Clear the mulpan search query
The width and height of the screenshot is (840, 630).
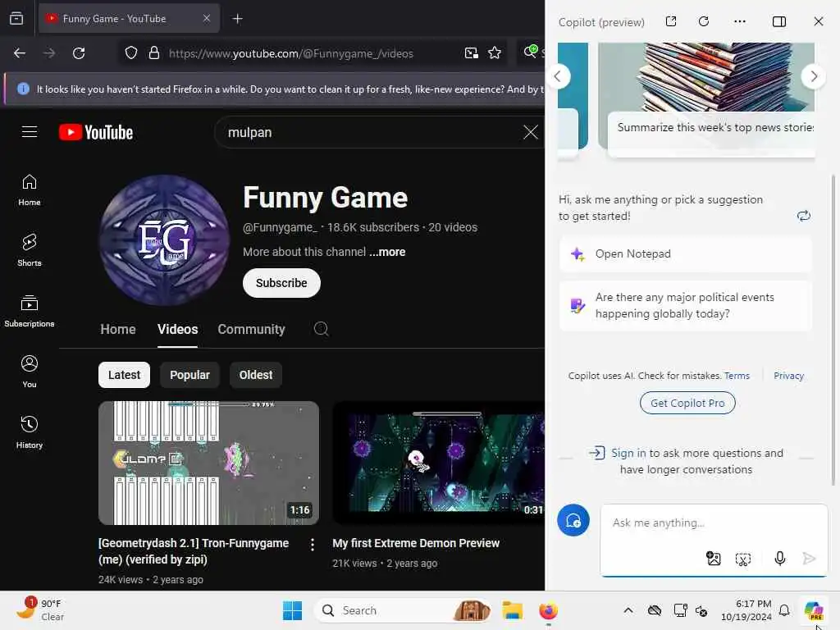(531, 132)
